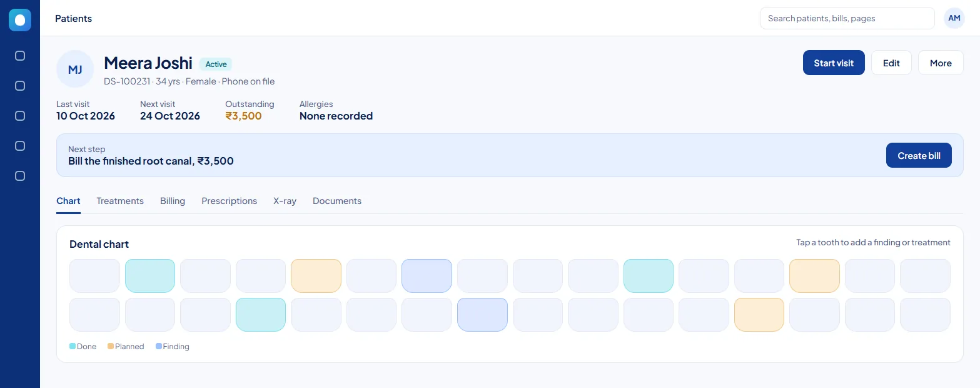Select the left orange Planned tooth in upper row
980x388 pixels.
316,276
